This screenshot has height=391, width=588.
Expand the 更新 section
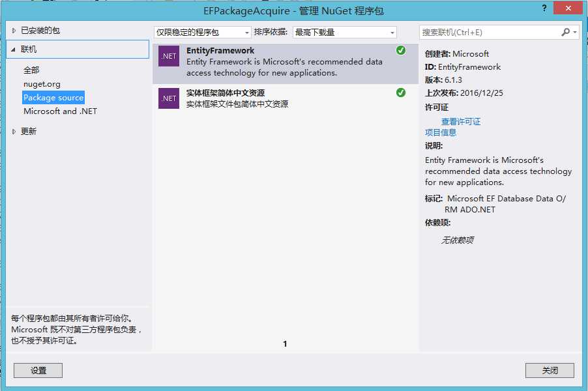tap(14, 131)
